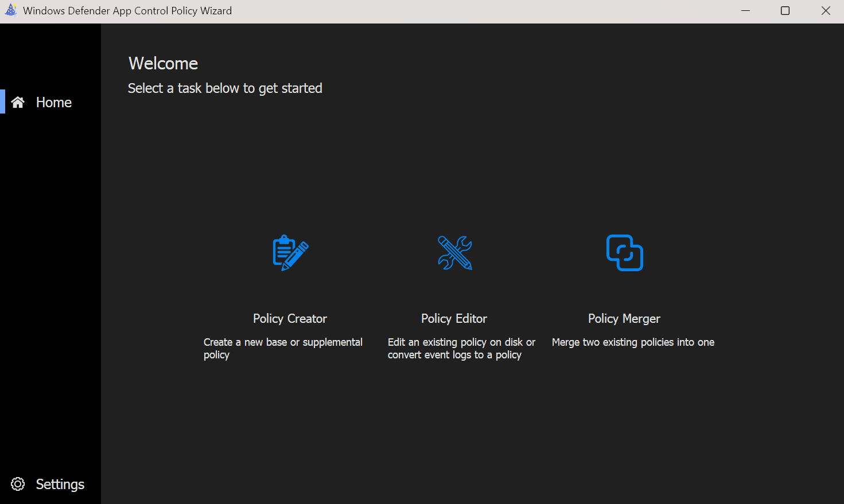Open the Policy Editor wrench-and-pencil icon
Image resolution: width=844 pixels, height=504 pixels.
[x=454, y=253]
